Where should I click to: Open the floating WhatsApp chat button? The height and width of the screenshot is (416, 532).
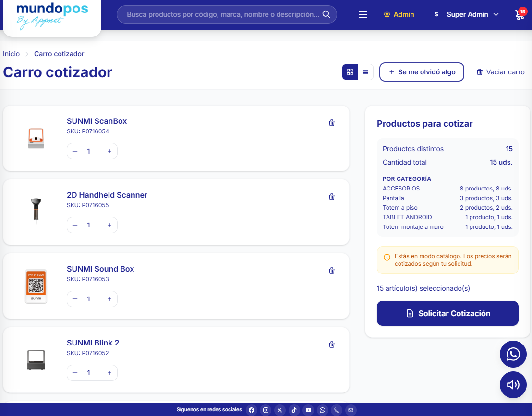point(513,354)
